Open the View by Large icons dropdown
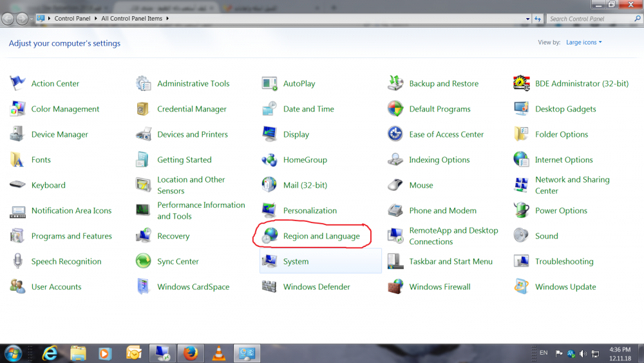 click(583, 43)
